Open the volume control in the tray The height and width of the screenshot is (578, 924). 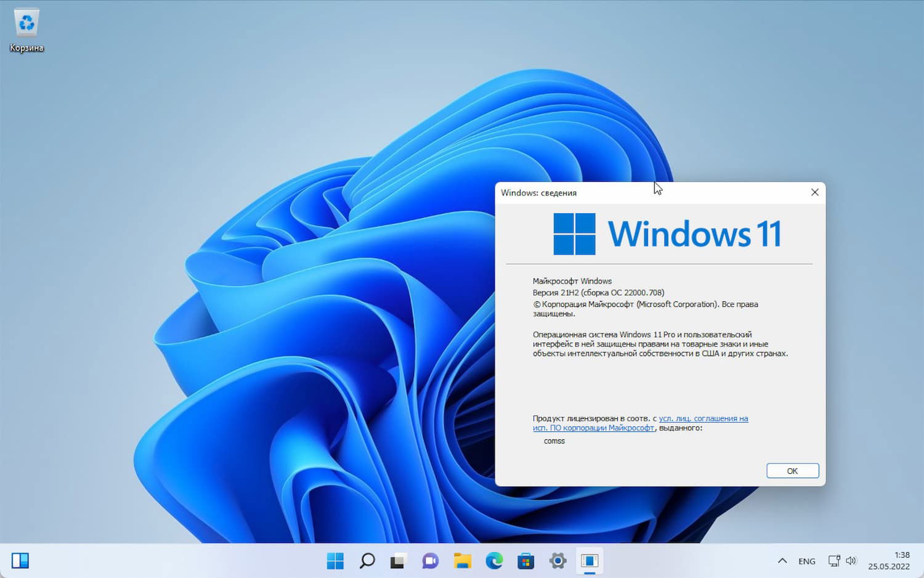click(x=852, y=561)
